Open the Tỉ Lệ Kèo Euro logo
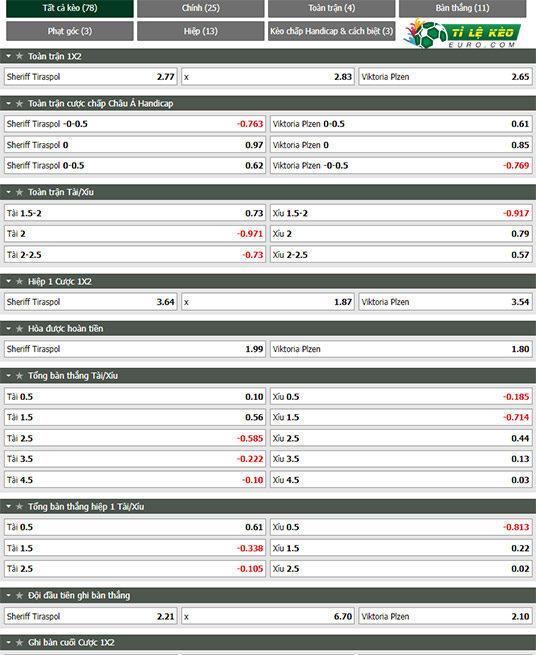 (x=462, y=33)
